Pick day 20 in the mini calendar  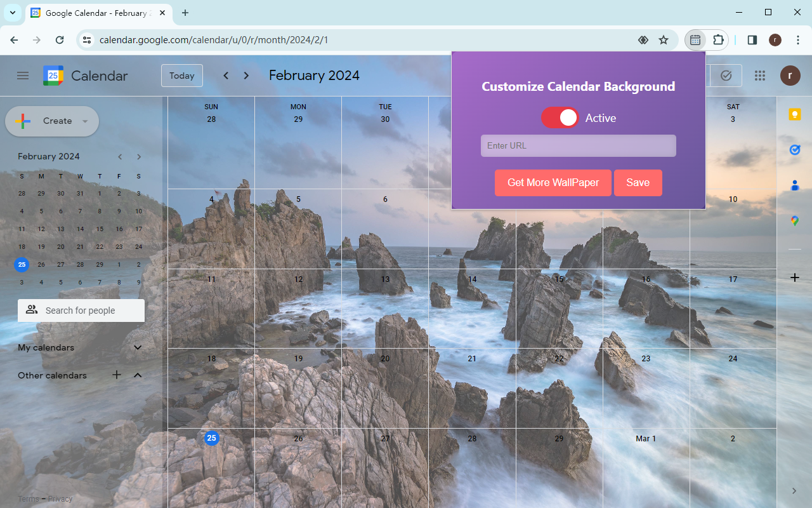(x=61, y=247)
